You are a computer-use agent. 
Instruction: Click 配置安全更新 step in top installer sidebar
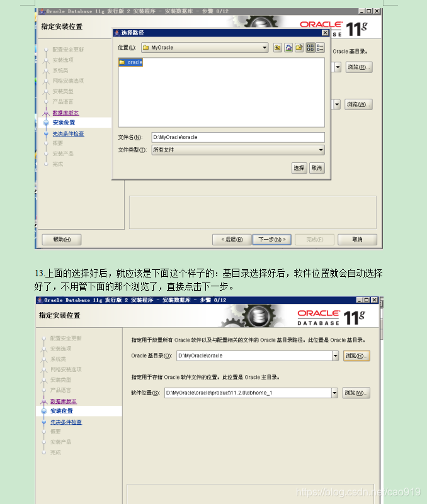[x=68, y=50]
